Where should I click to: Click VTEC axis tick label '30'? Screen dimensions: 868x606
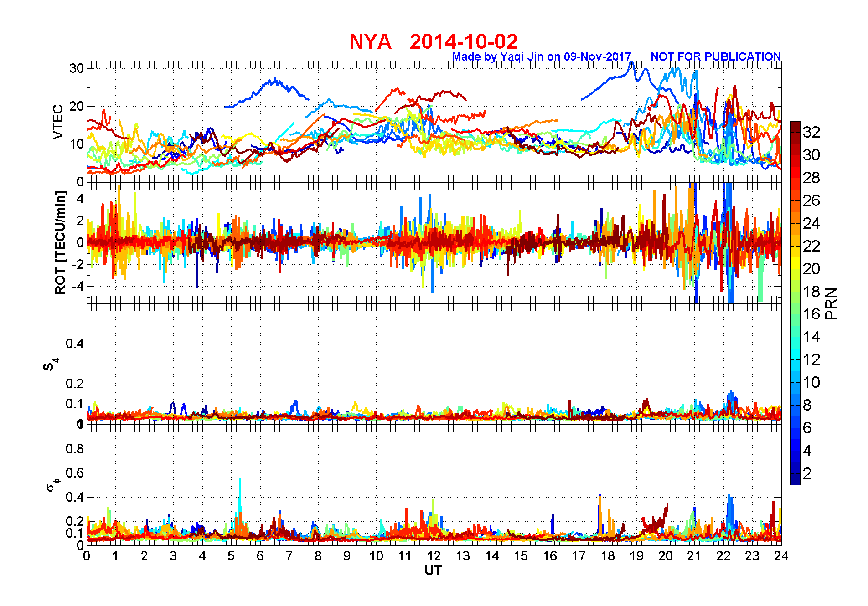pyautogui.click(x=77, y=68)
